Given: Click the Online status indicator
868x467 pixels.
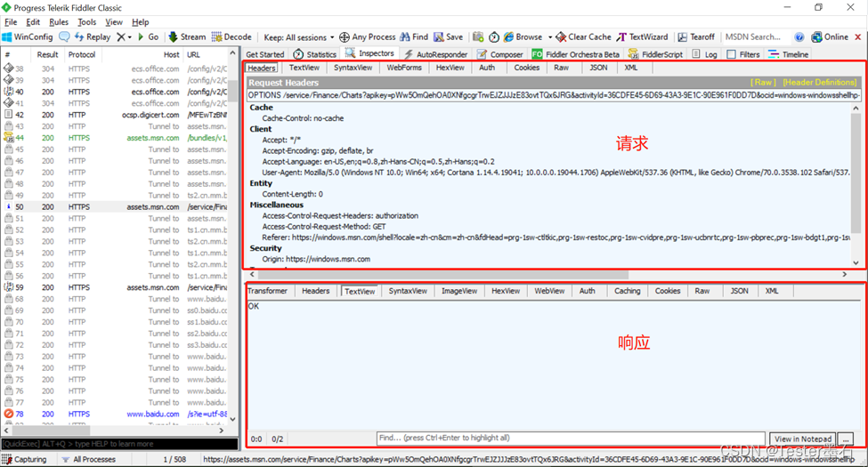Looking at the screenshot, I should coord(830,37).
